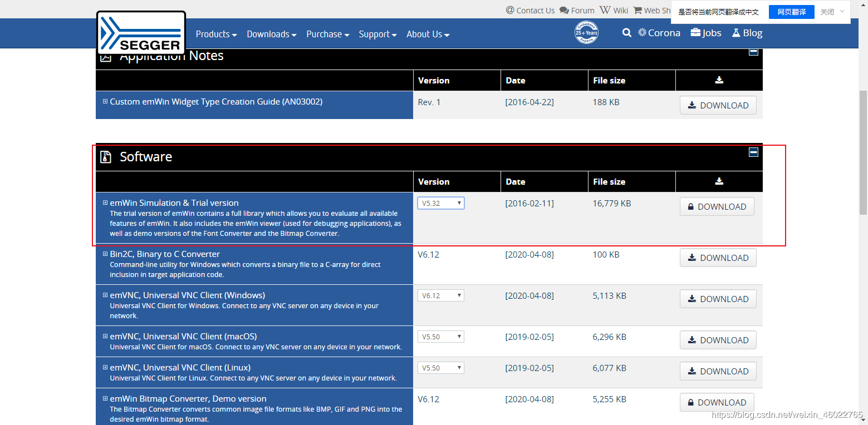Click the 16,779 KB file size
Viewport: 868px width, 425px height.
[612, 204]
